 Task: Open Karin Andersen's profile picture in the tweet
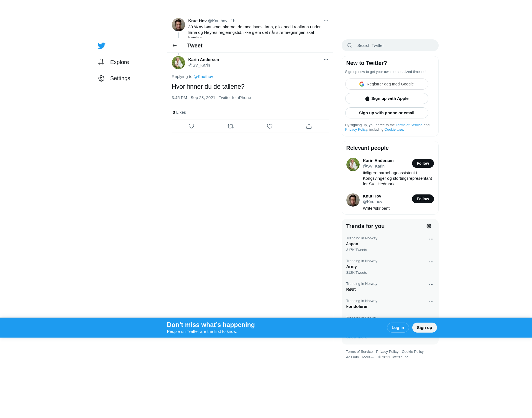tap(178, 63)
